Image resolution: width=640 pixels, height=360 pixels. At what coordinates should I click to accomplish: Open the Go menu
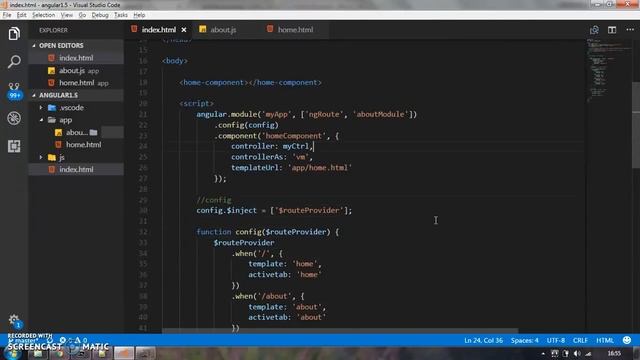(x=82, y=15)
